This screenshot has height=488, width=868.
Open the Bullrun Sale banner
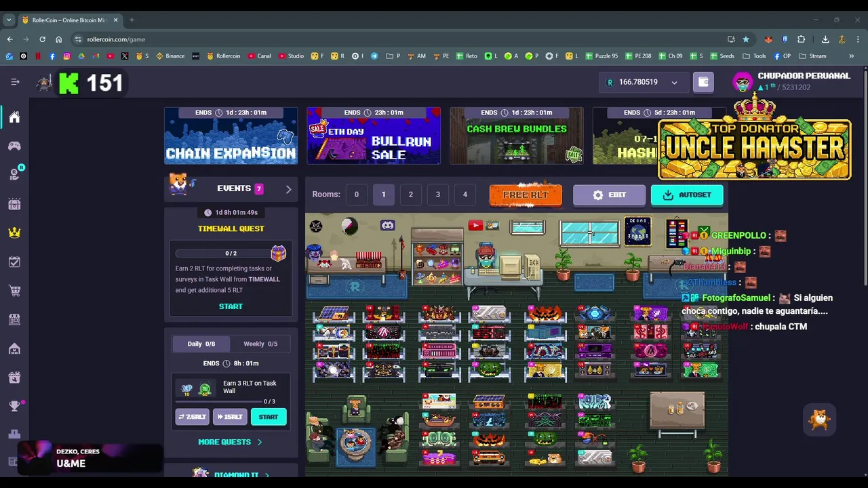pyautogui.click(x=374, y=136)
